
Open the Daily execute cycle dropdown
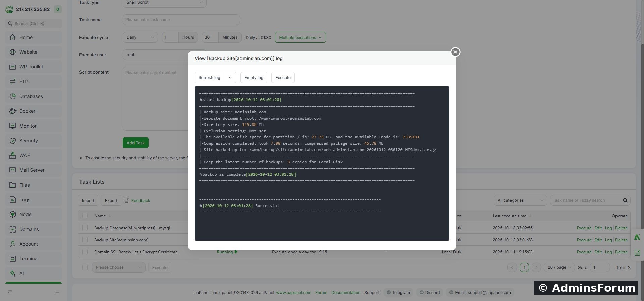(x=140, y=37)
